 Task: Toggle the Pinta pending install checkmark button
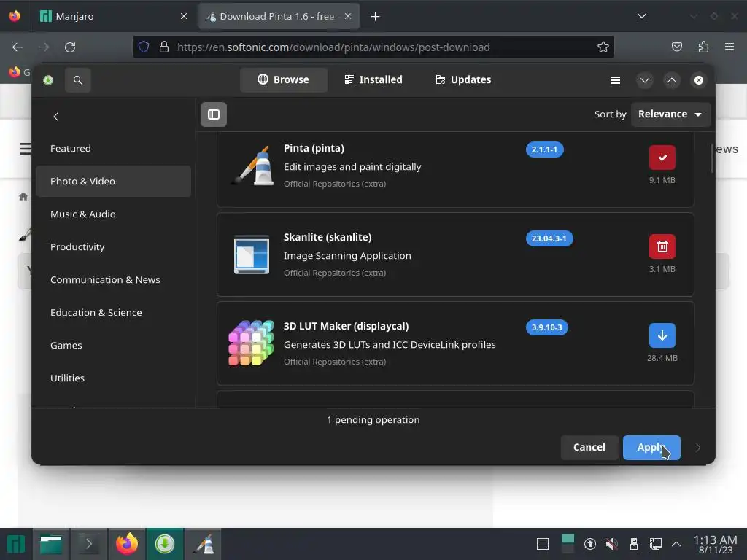tap(662, 157)
